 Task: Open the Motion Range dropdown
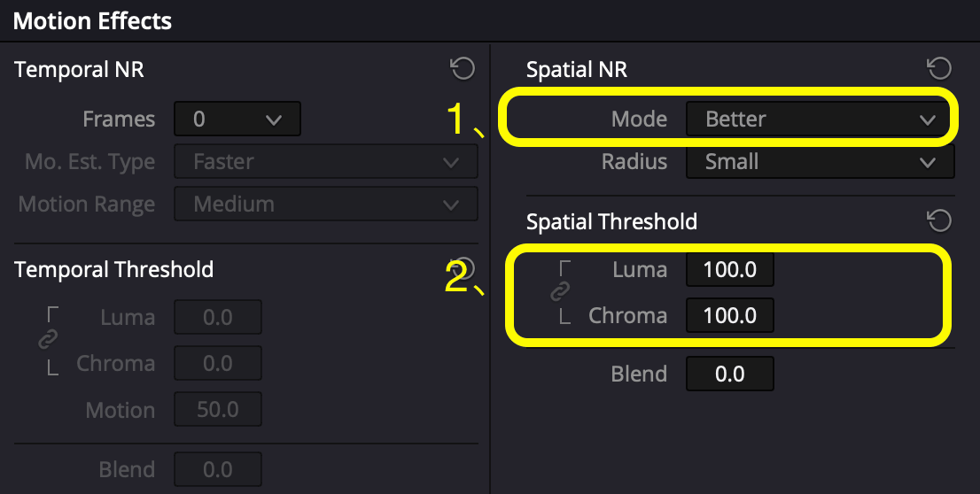pos(325,204)
